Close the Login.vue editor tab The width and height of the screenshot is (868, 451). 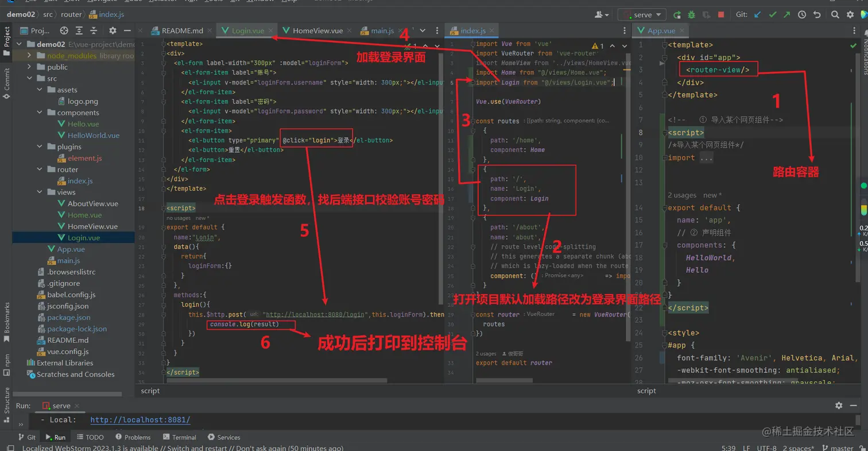point(270,30)
